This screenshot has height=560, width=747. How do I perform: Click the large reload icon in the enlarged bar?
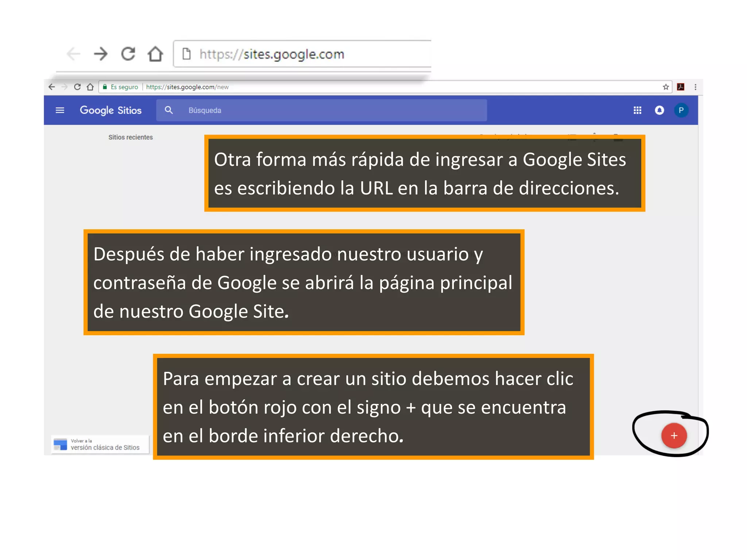pyautogui.click(x=128, y=54)
